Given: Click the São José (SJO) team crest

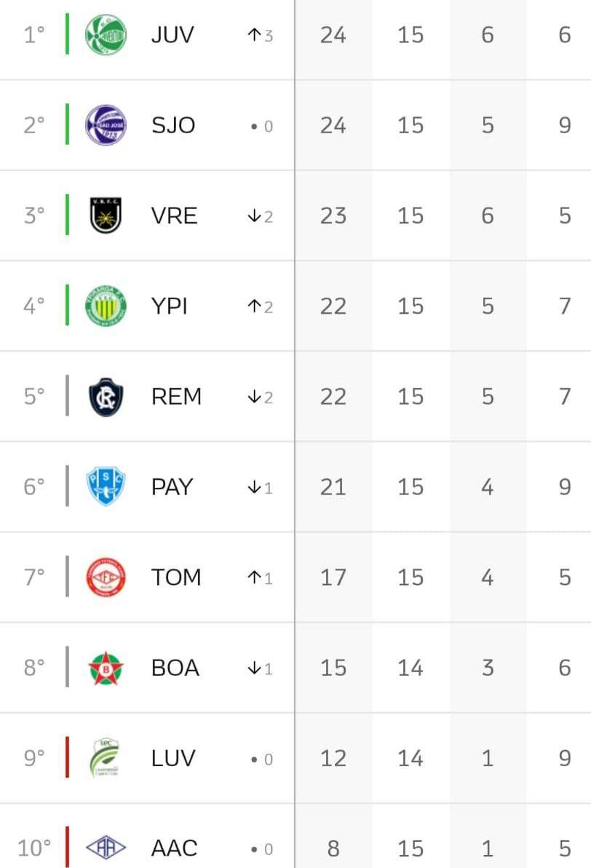Looking at the screenshot, I should [106, 125].
